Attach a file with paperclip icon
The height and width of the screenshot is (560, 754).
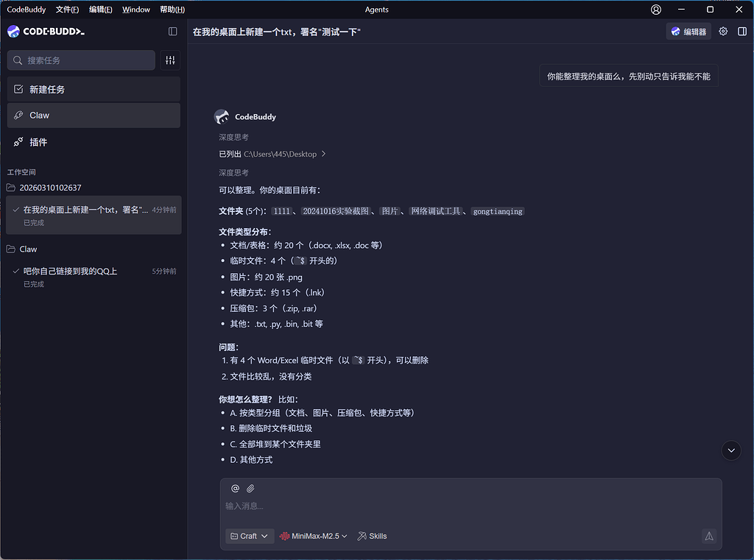coord(250,489)
